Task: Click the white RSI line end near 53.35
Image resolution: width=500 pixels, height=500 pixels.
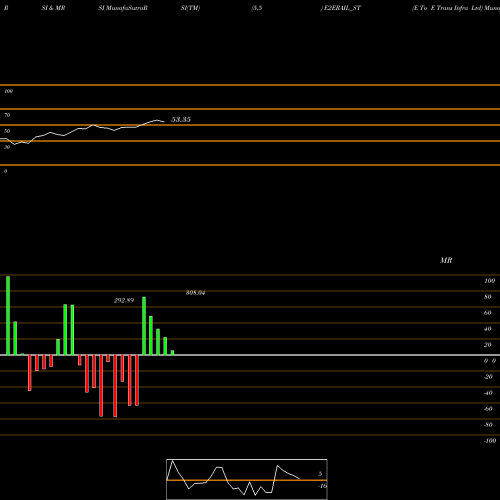Action: (x=163, y=122)
